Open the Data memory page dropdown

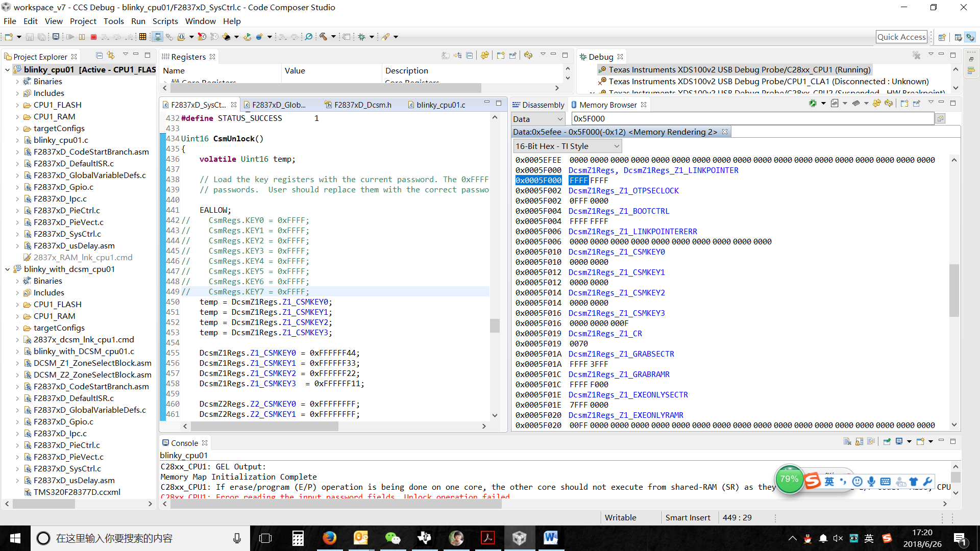tap(537, 119)
